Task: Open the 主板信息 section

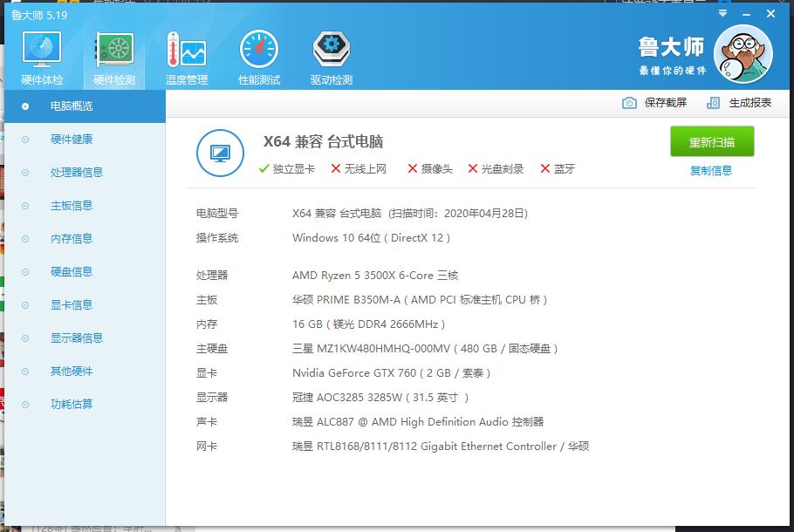Action: click(x=75, y=205)
